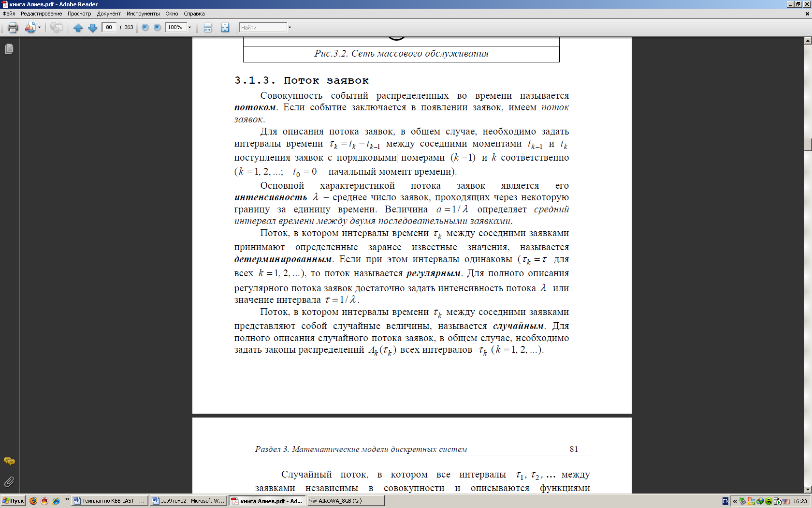Image resolution: width=812 pixels, height=508 pixels.
Task: Open the Файл menu
Action: click(x=9, y=14)
